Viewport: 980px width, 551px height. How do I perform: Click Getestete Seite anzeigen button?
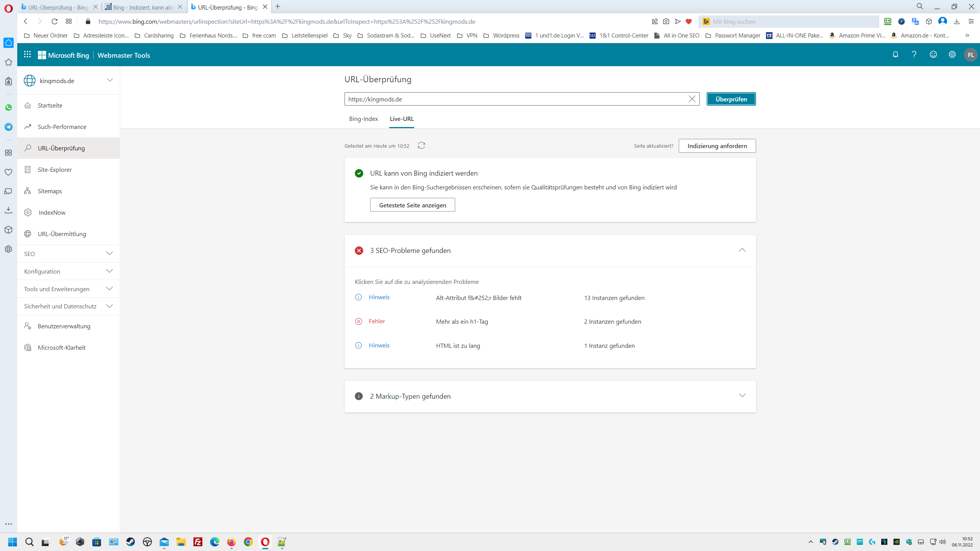(412, 205)
